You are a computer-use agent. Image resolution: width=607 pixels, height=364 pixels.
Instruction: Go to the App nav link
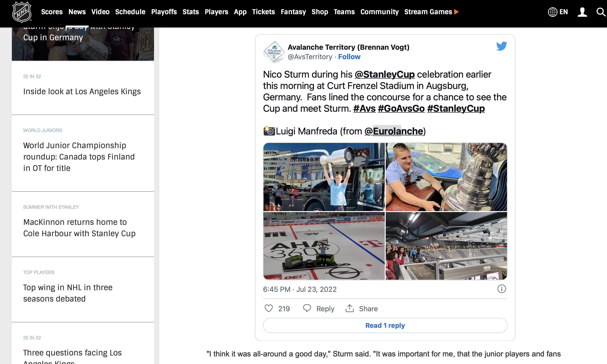point(240,12)
